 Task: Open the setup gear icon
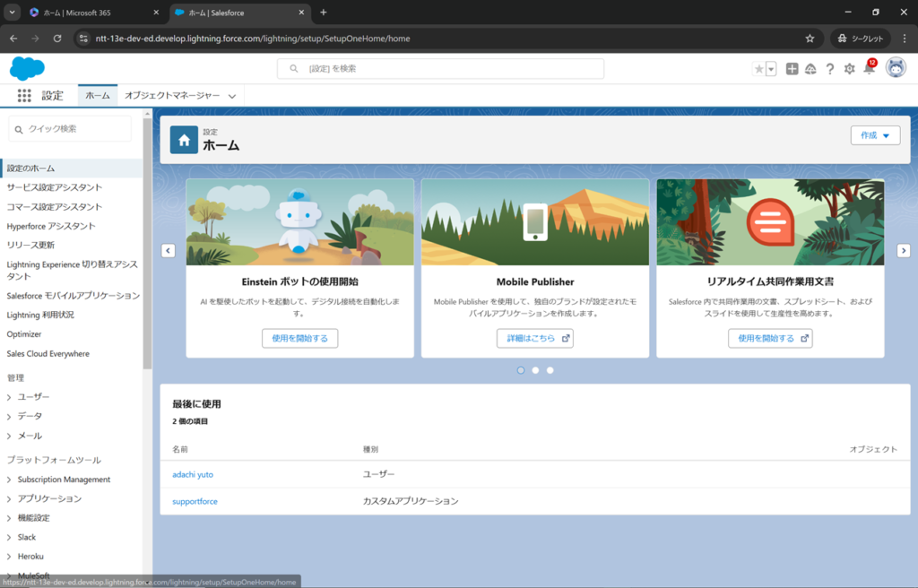pyautogui.click(x=849, y=69)
